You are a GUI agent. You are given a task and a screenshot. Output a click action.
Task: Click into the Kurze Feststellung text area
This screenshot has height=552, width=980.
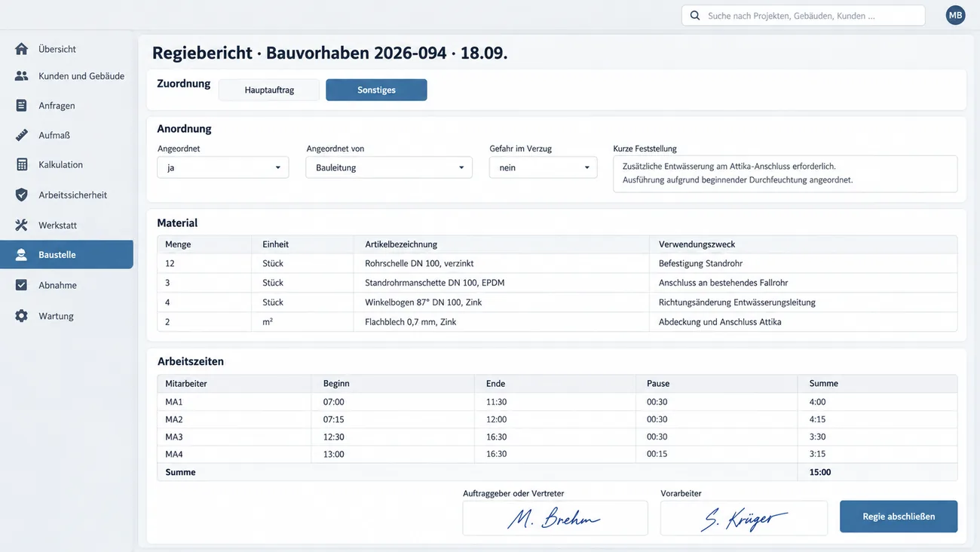click(785, 173)
